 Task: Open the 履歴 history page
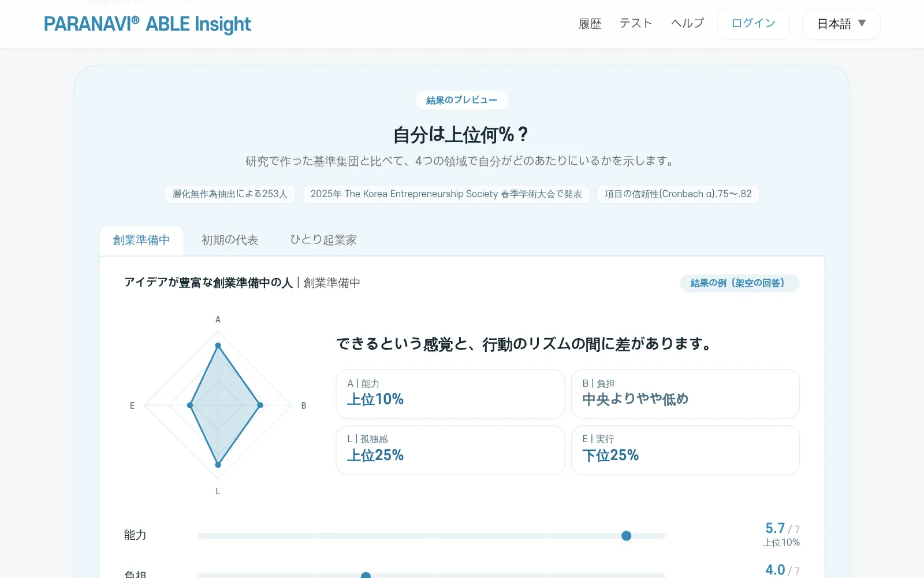[x=590, y=24]
